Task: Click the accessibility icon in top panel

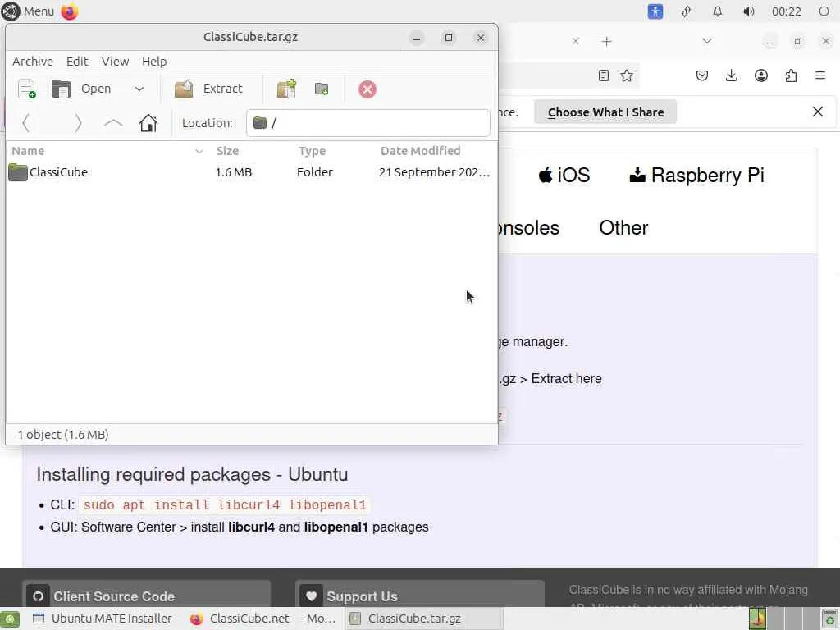Action: click(655, 11)
